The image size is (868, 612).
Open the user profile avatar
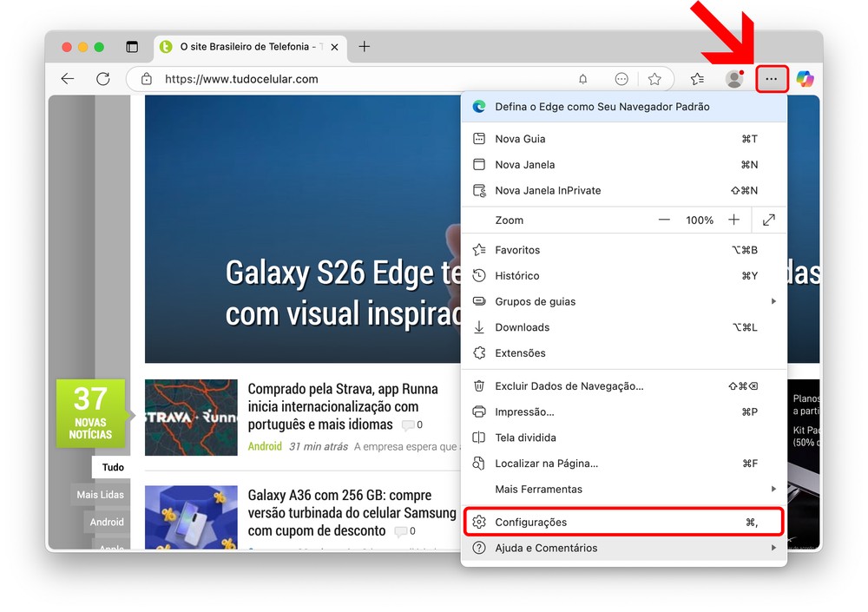coord(734,79)
